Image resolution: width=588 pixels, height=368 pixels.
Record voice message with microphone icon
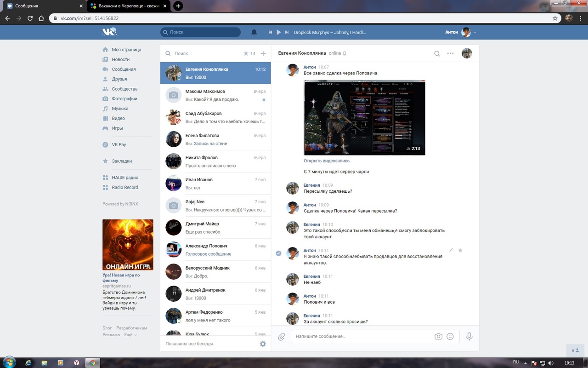469,337
